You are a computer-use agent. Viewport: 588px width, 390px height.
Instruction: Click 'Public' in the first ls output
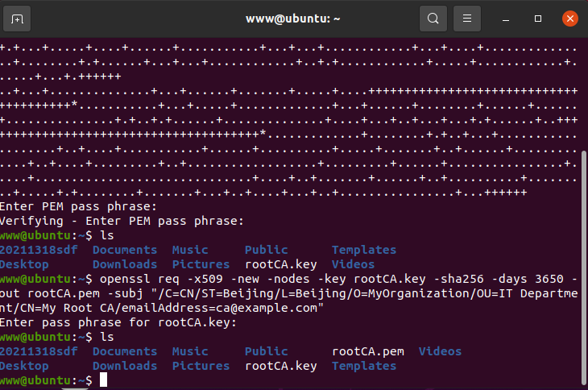click(x=267, y=250)
